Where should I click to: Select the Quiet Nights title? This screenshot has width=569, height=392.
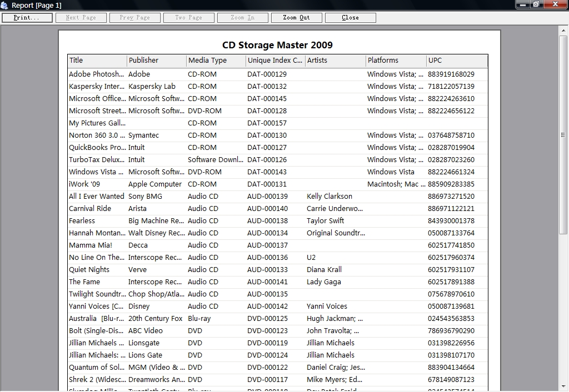89,270
